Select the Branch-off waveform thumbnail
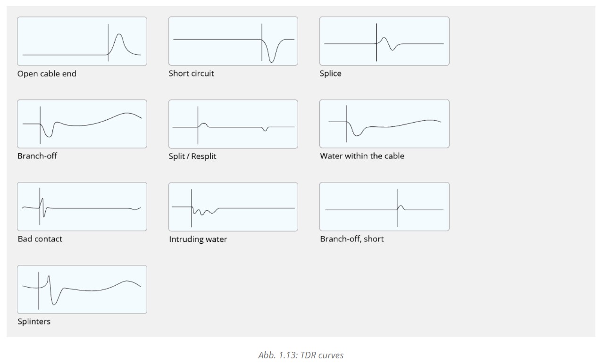This screenshot has height=364, width=602. (x=82, y=124)
